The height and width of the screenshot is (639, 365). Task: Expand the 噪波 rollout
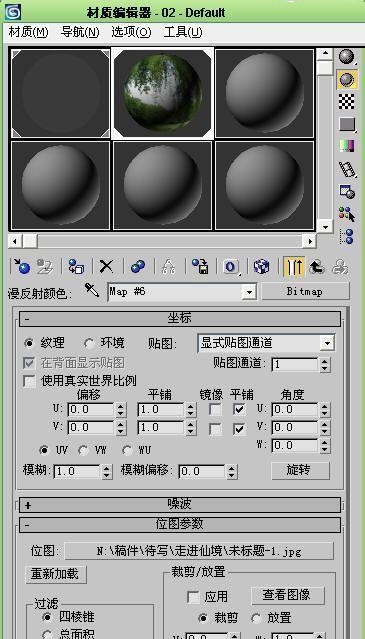(x=180, y=505)
